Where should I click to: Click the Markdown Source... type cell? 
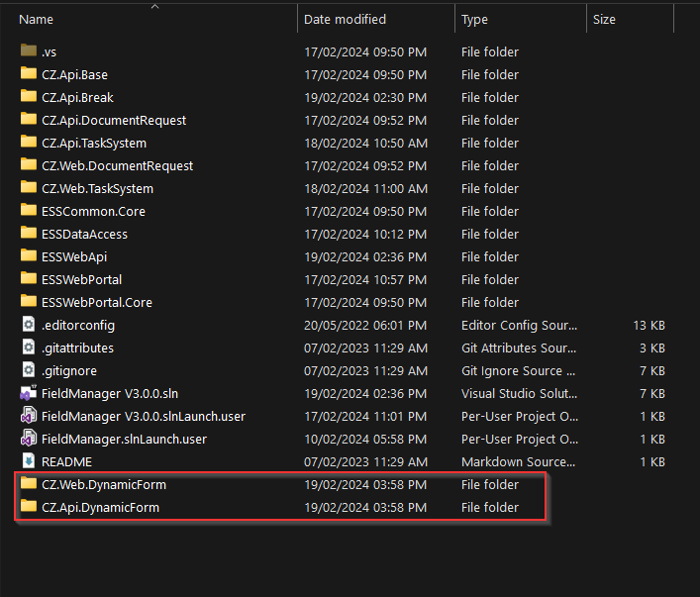pyautogui.click(x=518, y=461)
